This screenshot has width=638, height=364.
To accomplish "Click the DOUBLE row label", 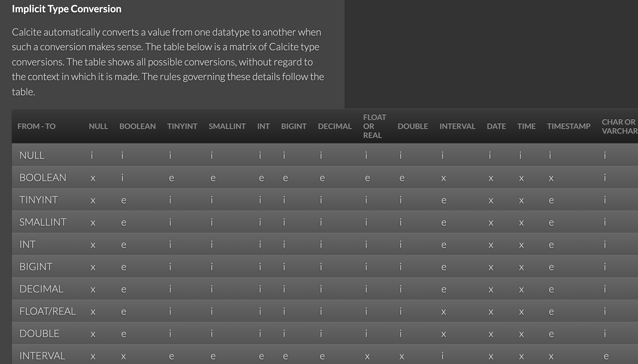I will click(x=39, y=333).
